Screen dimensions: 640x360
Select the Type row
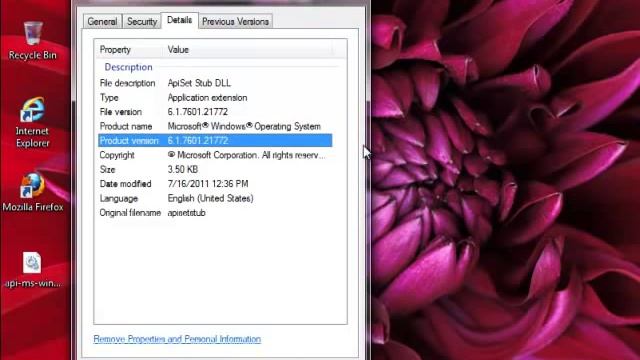click(215, 98)
